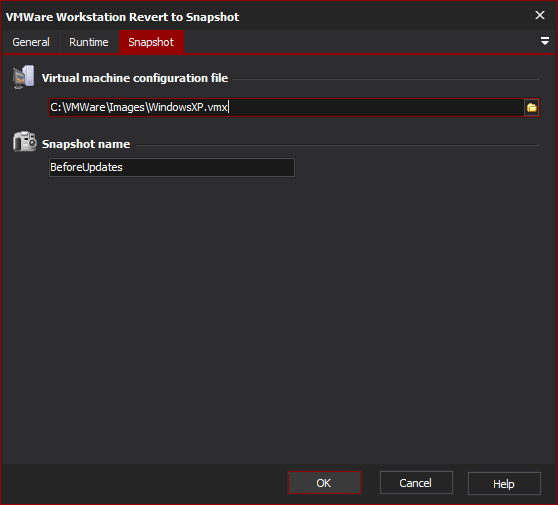The height and width of the screenshot is (505, 558).
Task: Dismiss changes with the Cancel button
Action: (416, 483)
